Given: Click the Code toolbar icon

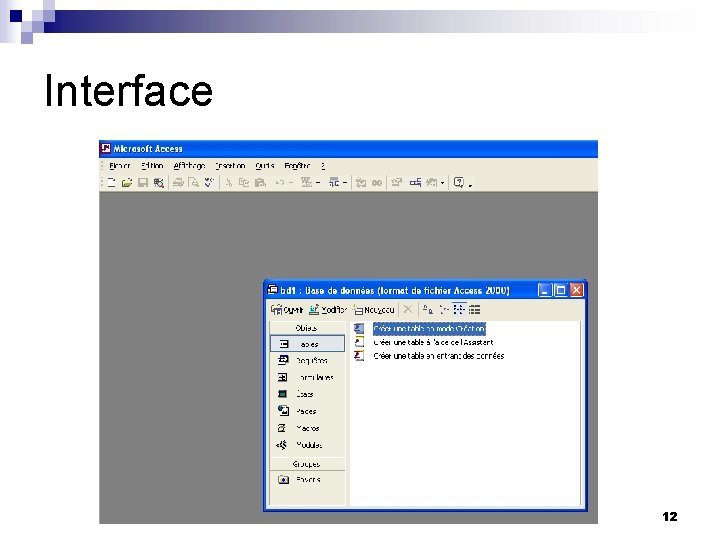Looking at the screenshot, I should (361, 183).
